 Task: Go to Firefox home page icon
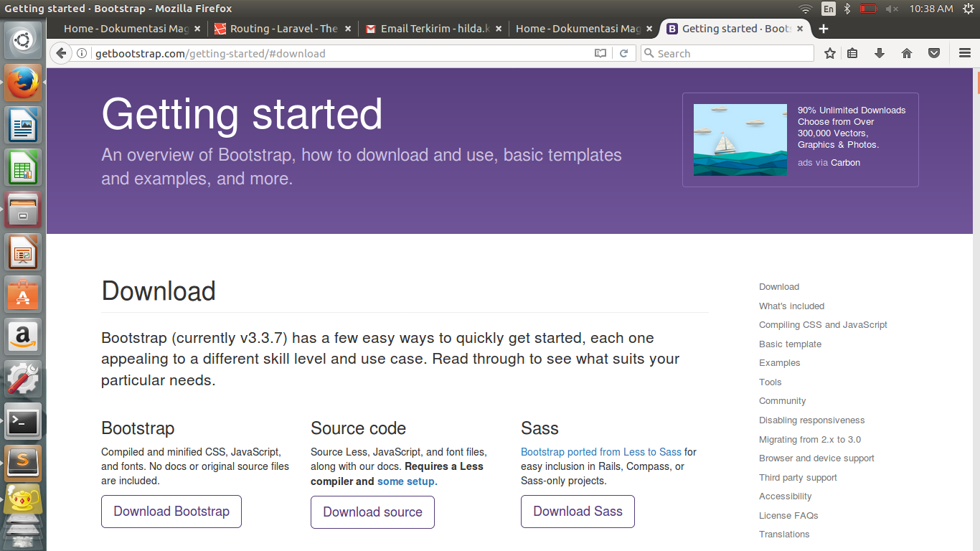[907, 53]
